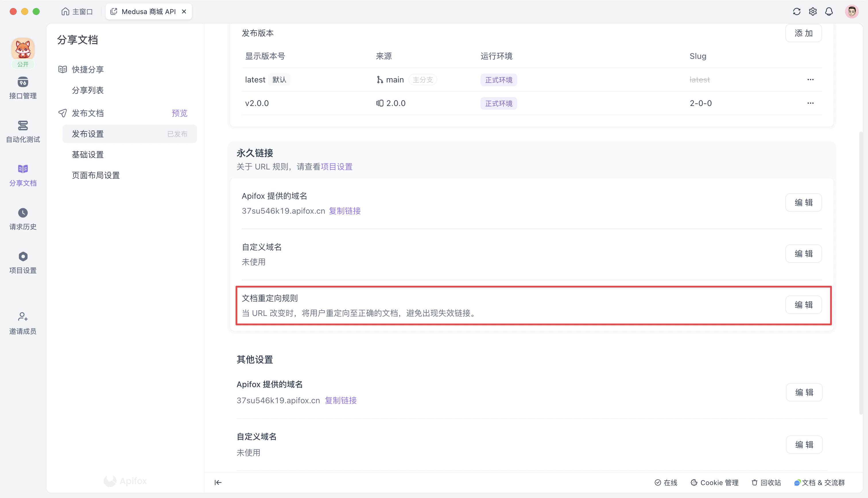Copy link for the Apifox provided domain

(x=344, y=211)
